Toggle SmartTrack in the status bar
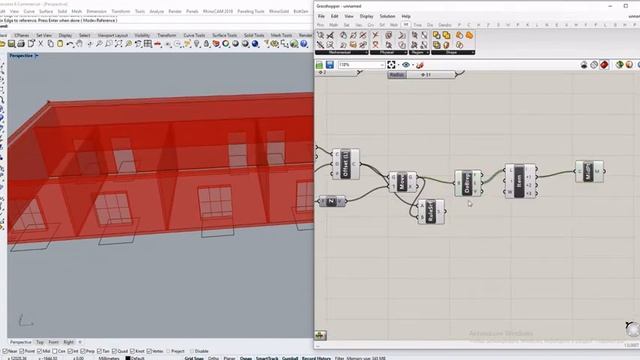This screenshot has width=640, height=360. 267,358
